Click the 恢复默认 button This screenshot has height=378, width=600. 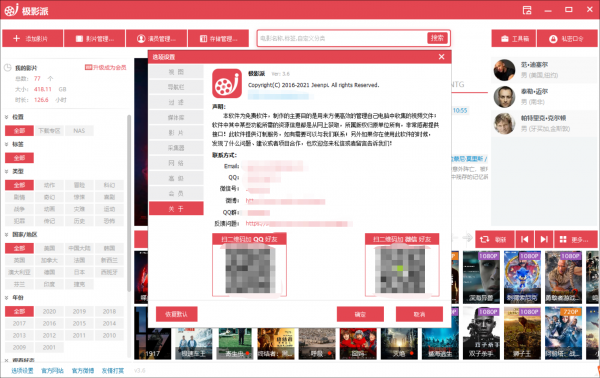[x=176, y=314]
